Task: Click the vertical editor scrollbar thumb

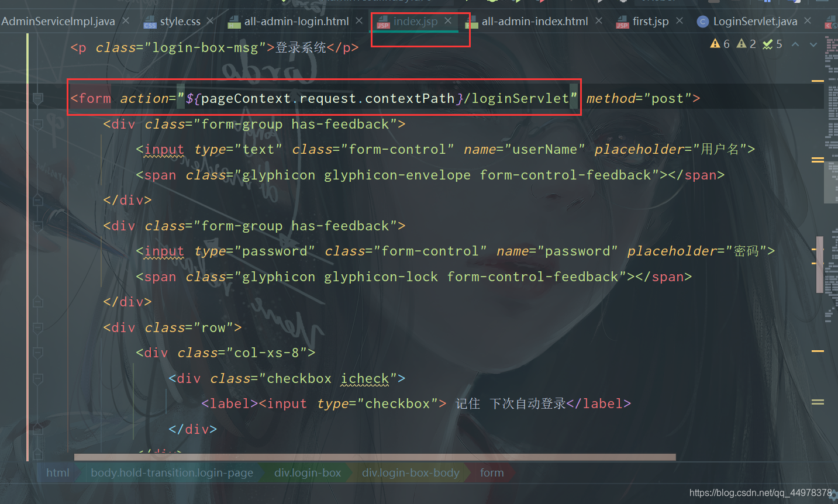Action: pos(820,264)
